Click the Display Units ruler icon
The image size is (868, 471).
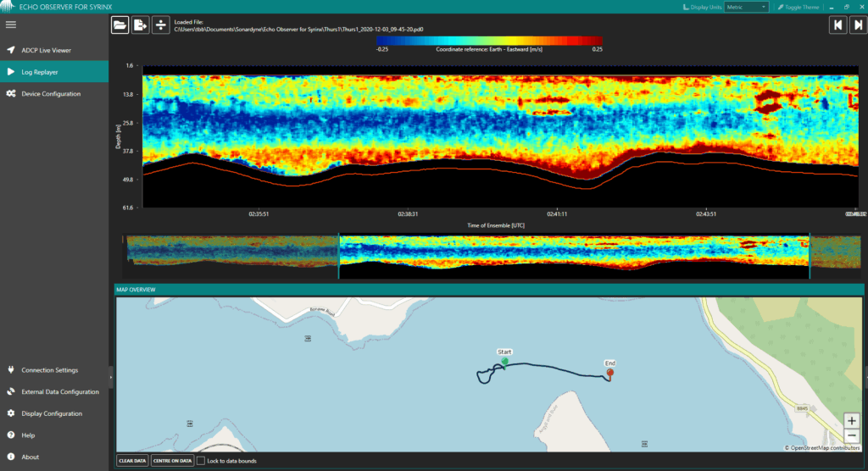(686, 7)
